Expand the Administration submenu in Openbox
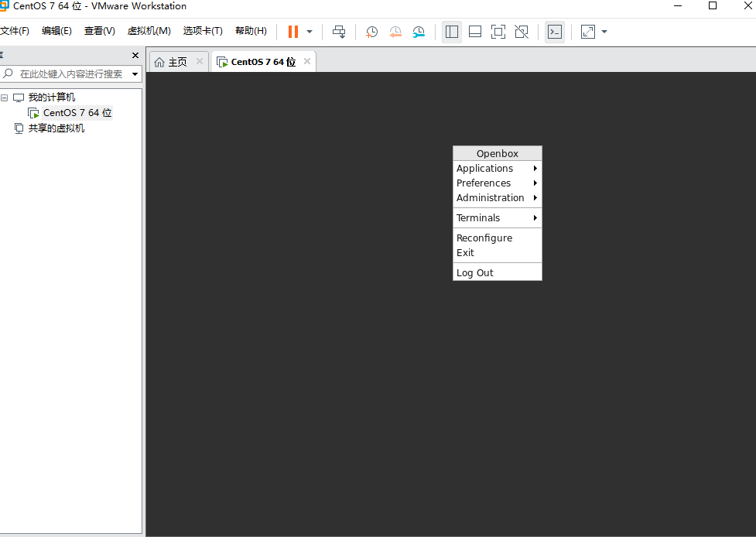Viewport: 756px width, 537px height. [497, 197]
